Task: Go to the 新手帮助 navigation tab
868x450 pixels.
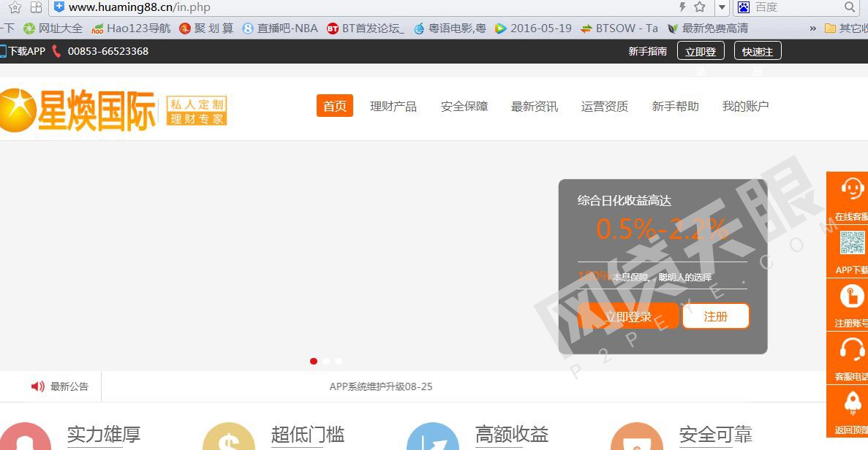Action: pyautogui.click(x=676, y=106)
